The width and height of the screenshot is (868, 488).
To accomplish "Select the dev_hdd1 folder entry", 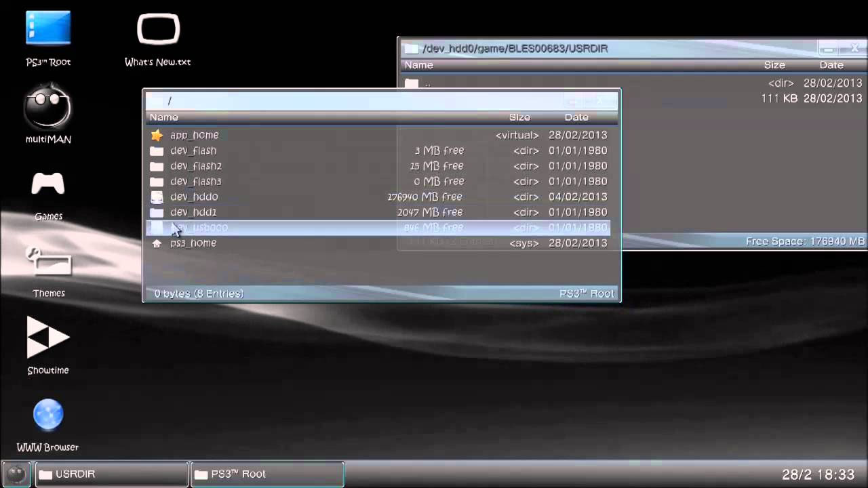I will (193, 212).
